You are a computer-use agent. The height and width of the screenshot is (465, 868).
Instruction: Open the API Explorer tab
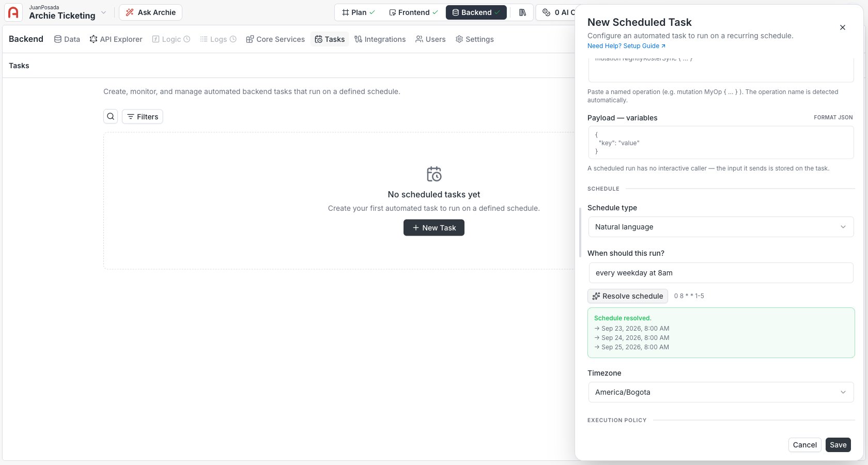click(x=116, y=39)
